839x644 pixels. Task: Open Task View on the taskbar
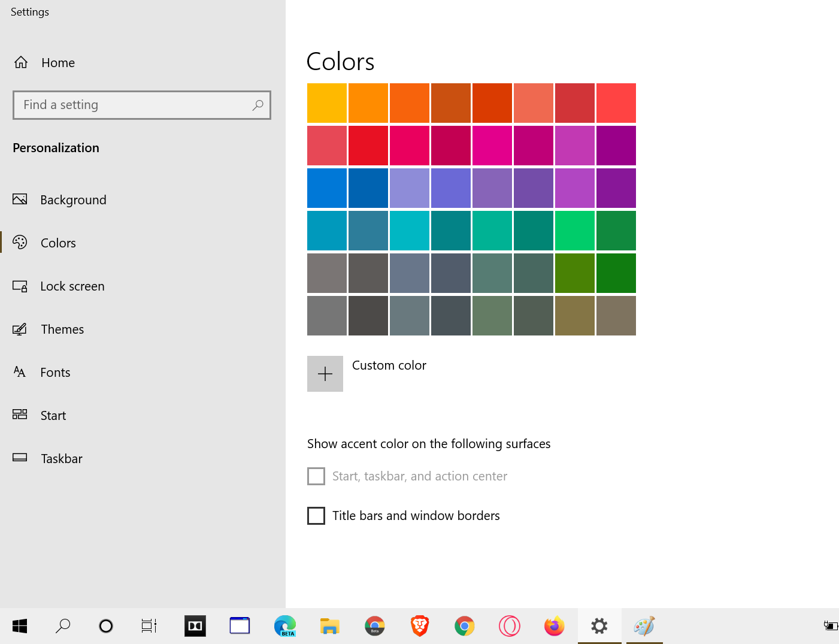pyautogui.click(x=149, y=626)
